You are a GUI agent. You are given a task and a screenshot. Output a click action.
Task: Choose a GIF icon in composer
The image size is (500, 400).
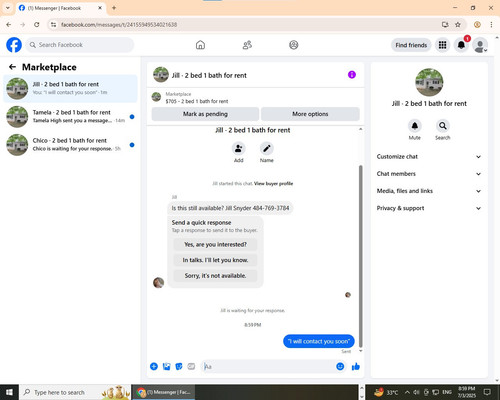tap(191, 367)
